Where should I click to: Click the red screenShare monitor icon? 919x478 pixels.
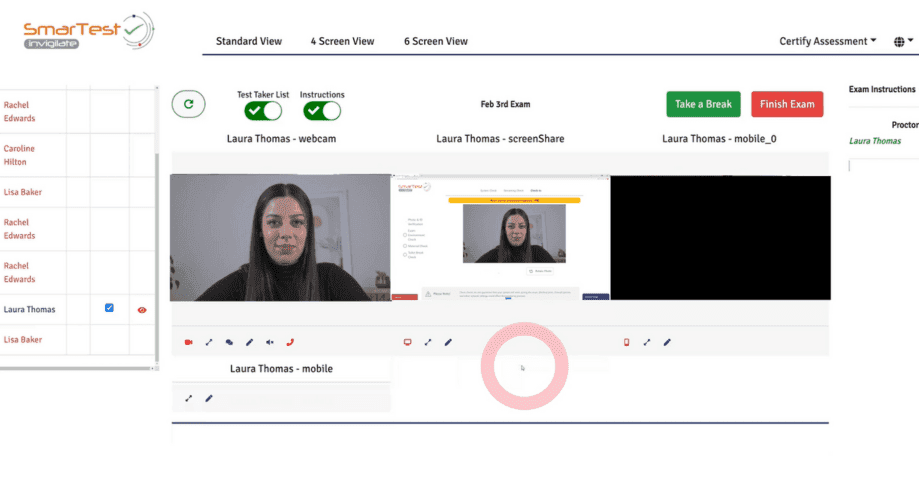point(407,342)
